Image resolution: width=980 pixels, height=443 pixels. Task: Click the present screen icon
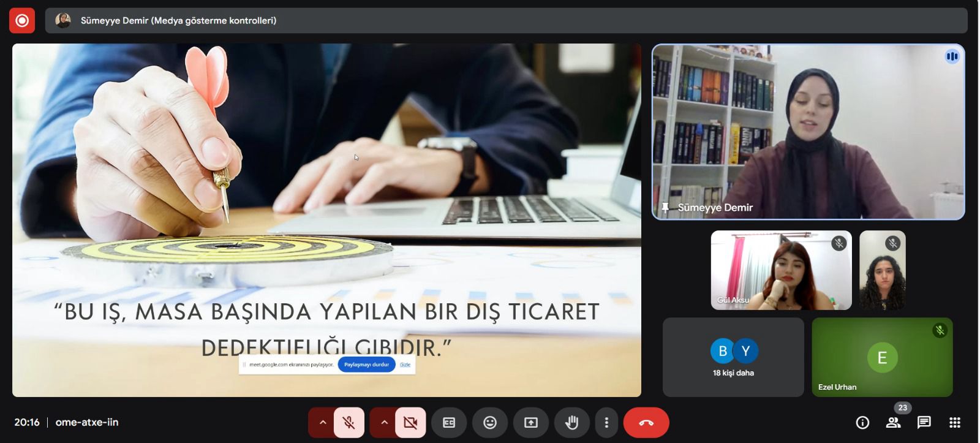(x=530, y=423)
